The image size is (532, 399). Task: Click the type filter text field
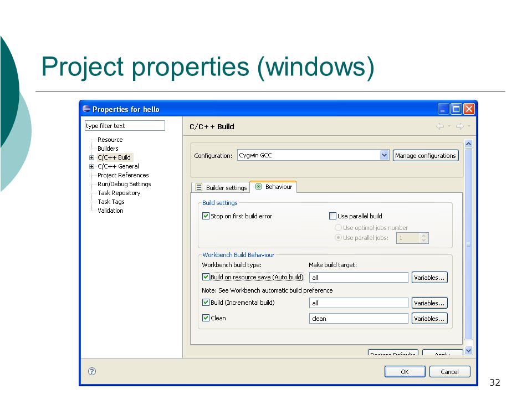point(125,126)
